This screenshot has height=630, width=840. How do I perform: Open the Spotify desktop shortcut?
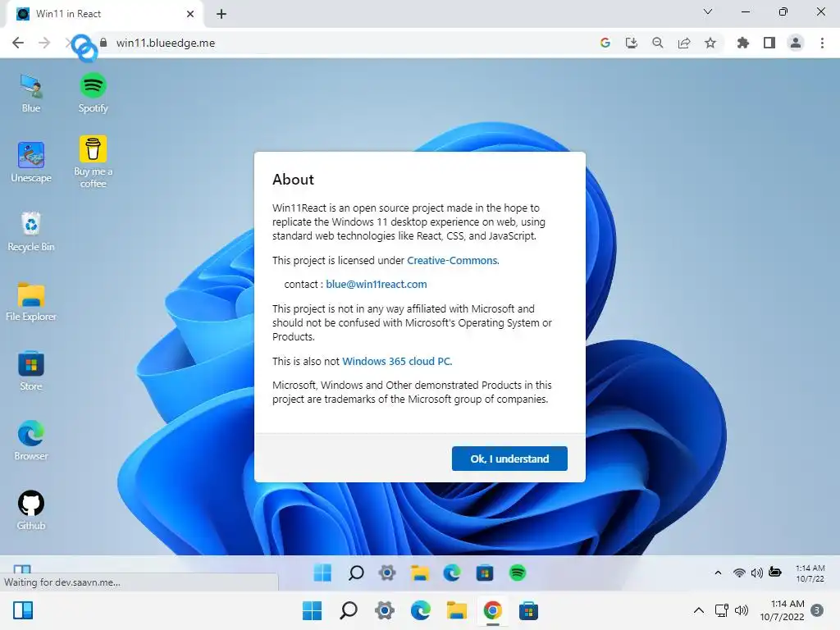coord(94,94)
